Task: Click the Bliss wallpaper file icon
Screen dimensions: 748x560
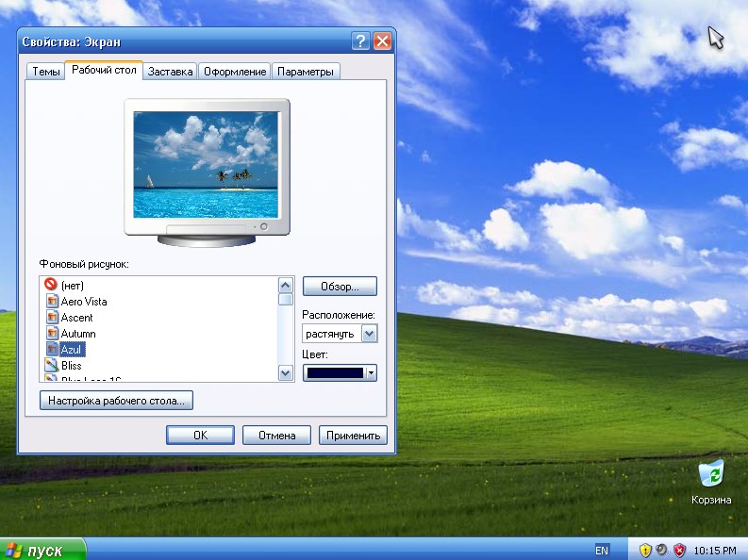Action: tap(52, 366)
